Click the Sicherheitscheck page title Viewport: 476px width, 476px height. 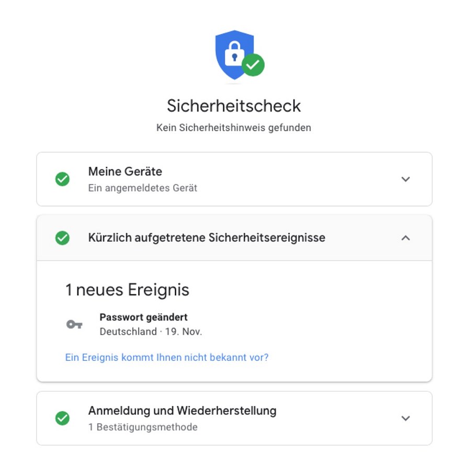(x=234, y=106)
